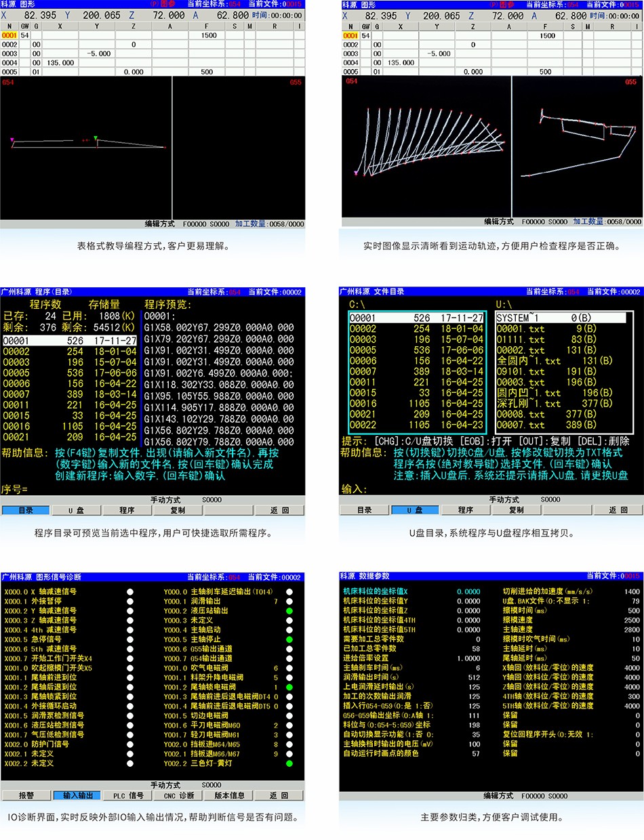Screen dimensions: 644x840
Task: Select 输入输出 tab in signal diagnosis screen
Action: tap(76, 795)
